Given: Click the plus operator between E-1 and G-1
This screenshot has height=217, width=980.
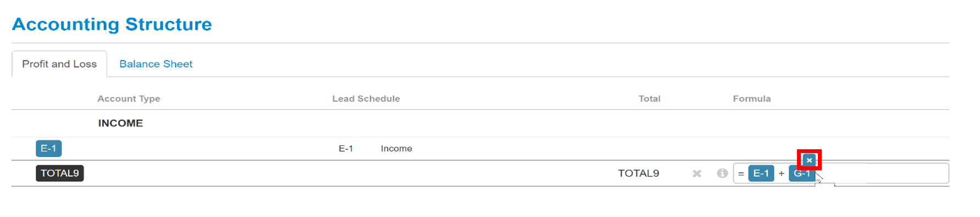Looking at the screenshot, I should [x=781, y=173].
